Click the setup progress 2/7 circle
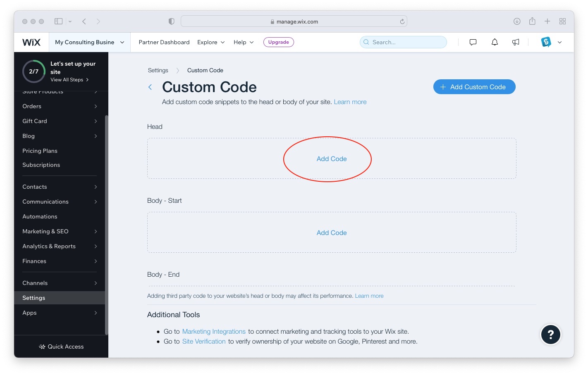The width and height of the screenshot is (588, 375). coord(34,71)
